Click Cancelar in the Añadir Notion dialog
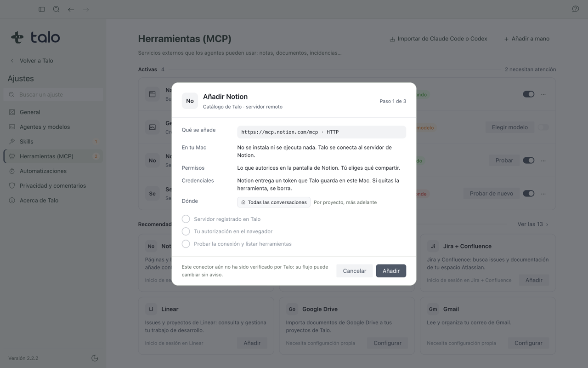Viewport: 588px width, 368px height. point(354,271)
